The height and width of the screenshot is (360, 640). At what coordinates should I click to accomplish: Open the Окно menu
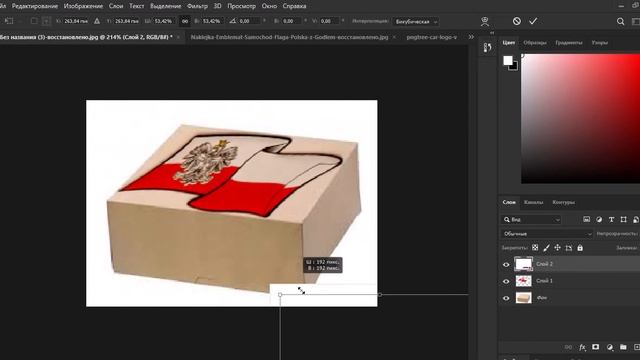(269, 6)
